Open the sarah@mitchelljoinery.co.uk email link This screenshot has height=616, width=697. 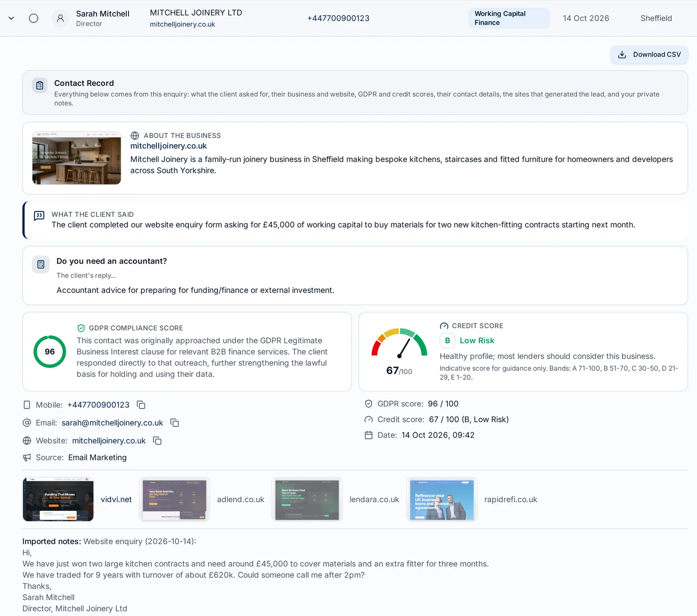112,423
